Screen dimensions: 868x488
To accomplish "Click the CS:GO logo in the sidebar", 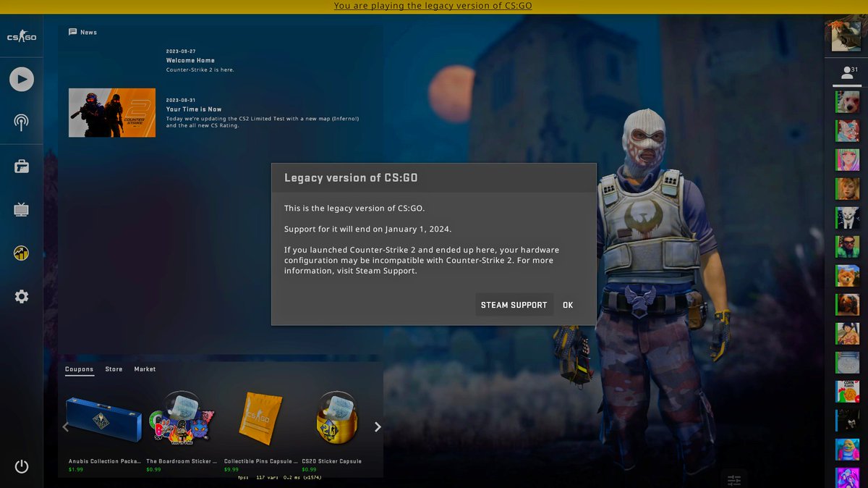I will click(22, 37).
